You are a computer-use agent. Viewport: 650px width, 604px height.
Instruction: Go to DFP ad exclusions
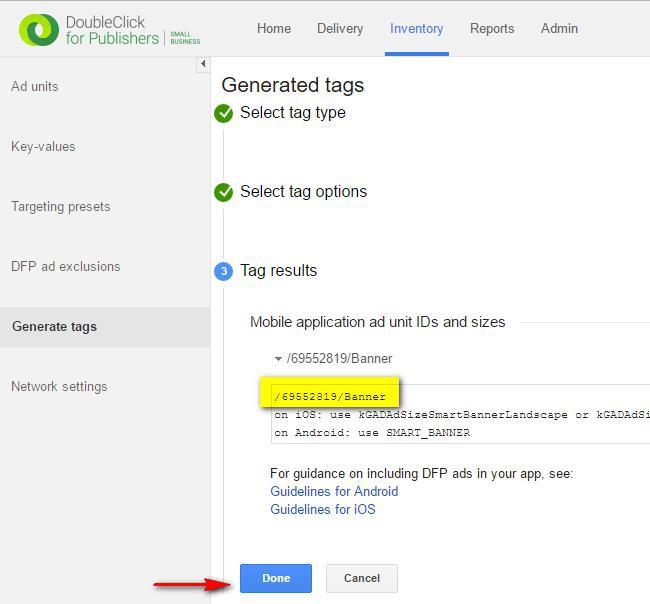coord(66,266)
